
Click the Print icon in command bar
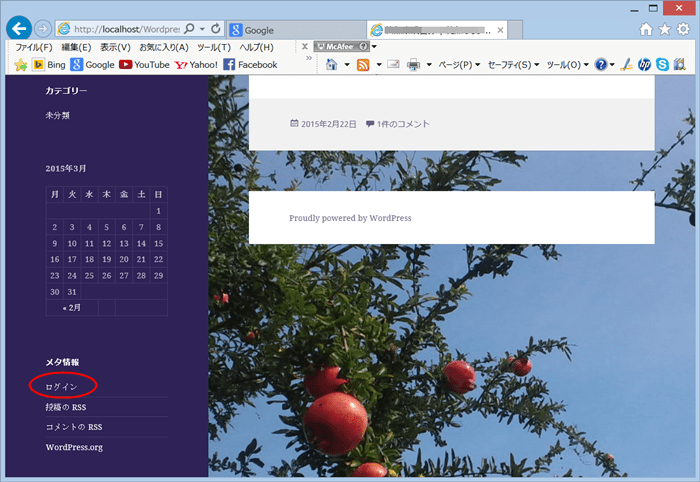[413, 65]
